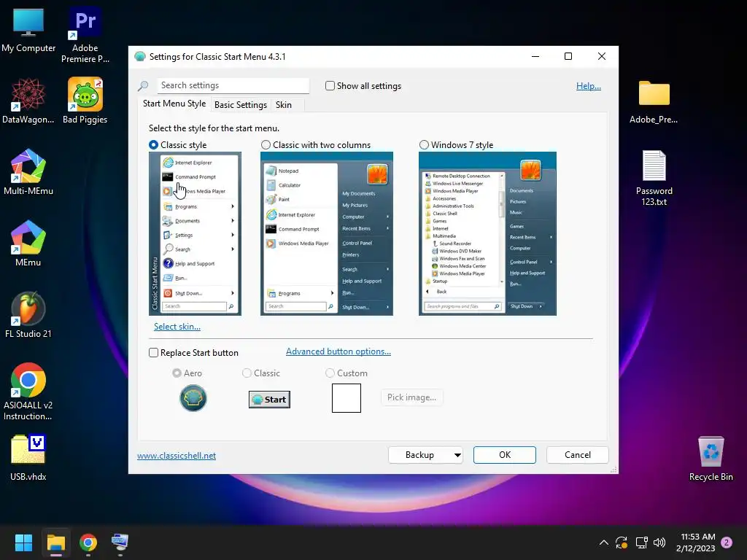Open Advanced button options link
The height and width of the screenshot is (560, 747).
coord(338,351)
